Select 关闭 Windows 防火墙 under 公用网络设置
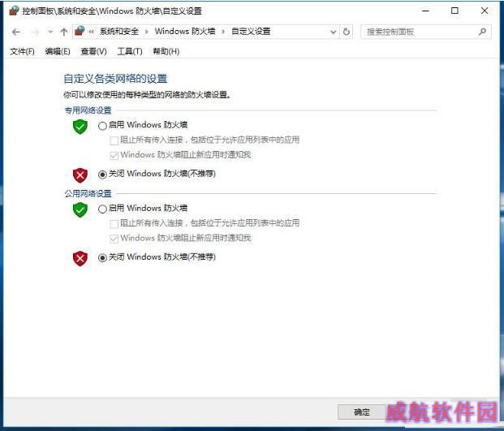 point(102,258)
